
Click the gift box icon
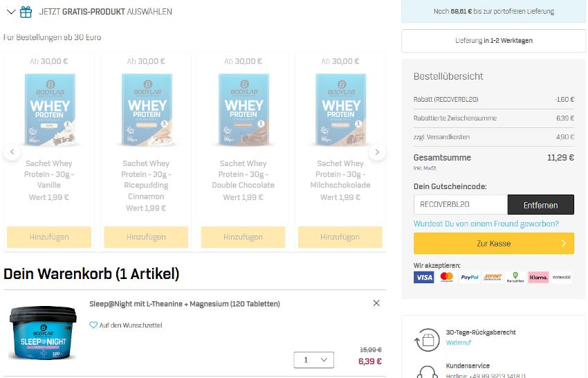pyautogui.click(x=26, y=12)
